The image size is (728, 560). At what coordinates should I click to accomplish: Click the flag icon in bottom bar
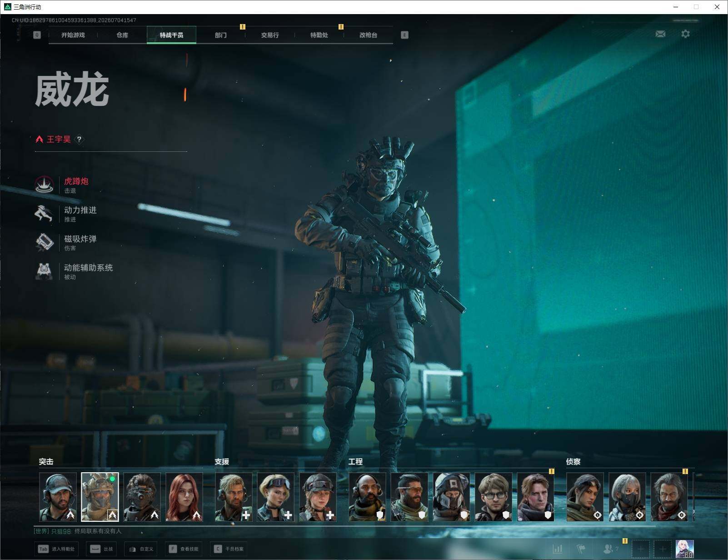pyautogui.click(x=581, y=549)
